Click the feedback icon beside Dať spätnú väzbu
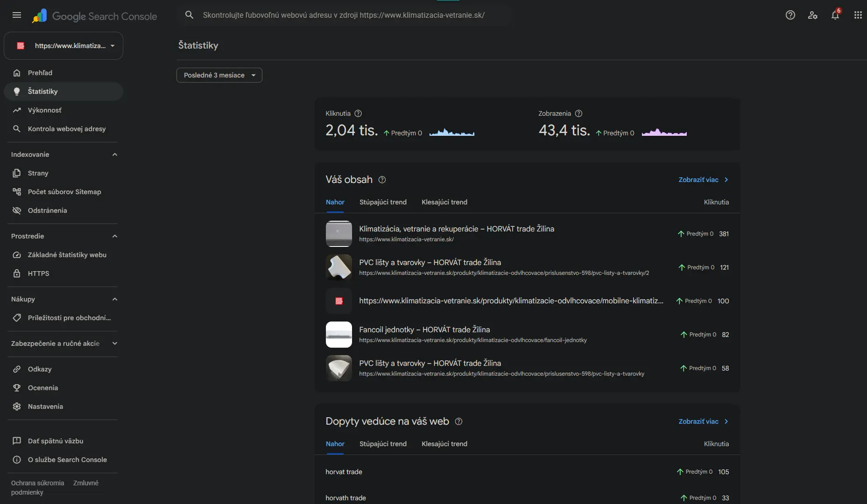 tap(17, 441)
